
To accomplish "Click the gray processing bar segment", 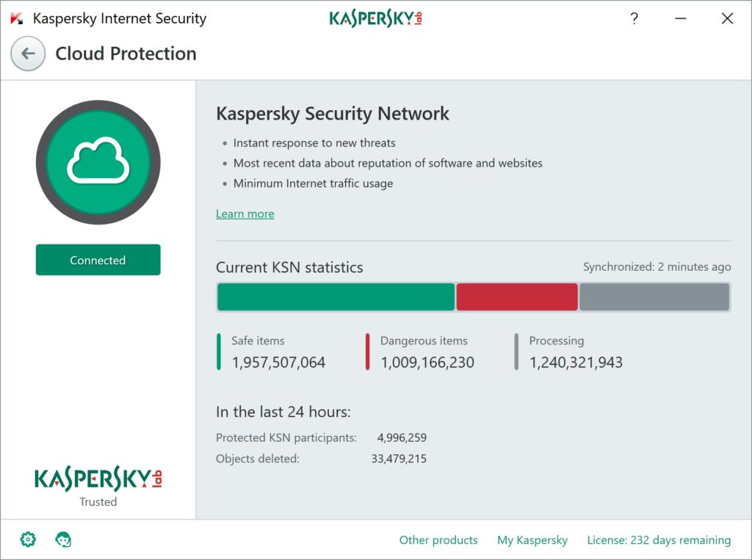I will pos(654,297).
